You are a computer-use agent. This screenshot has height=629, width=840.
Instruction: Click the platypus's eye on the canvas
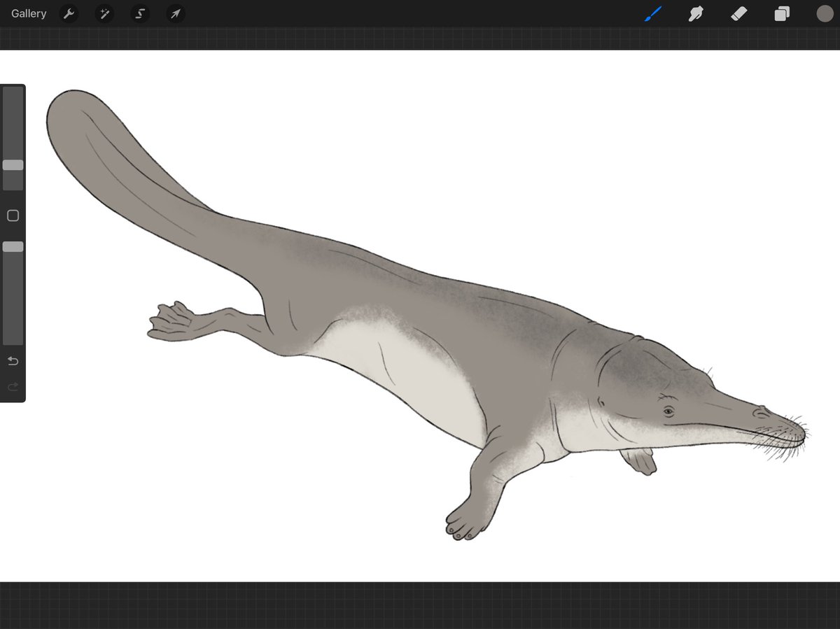(x=668, y=411)
